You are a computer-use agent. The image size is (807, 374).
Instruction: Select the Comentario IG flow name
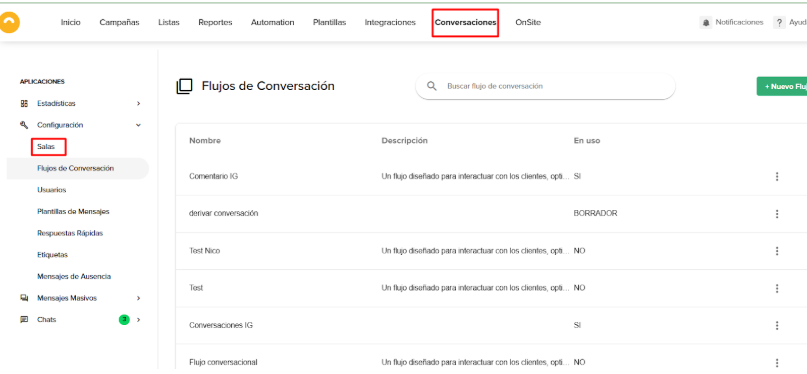pyautogui.click(x=214, y=176)
